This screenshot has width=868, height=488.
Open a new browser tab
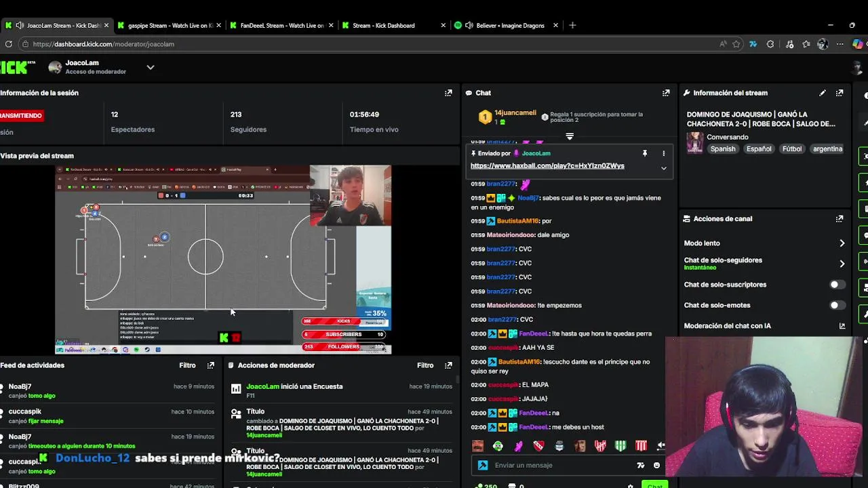tap(572, 25)
